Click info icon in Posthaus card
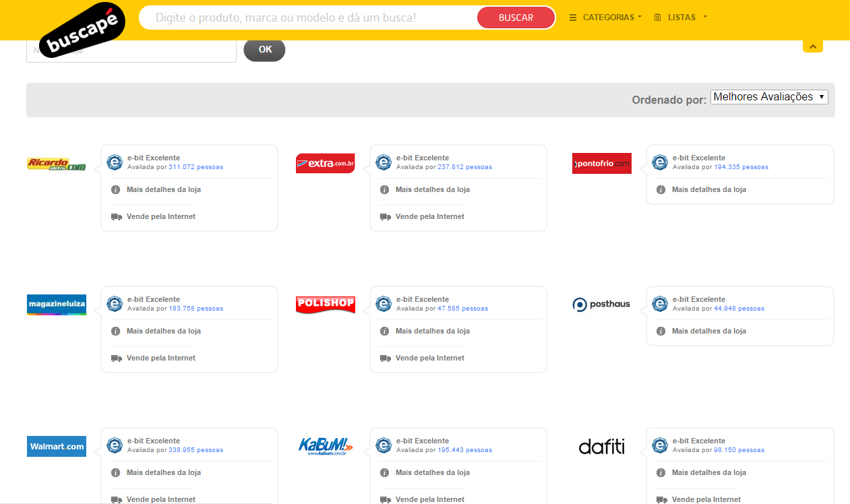The image size is (850, 504). (x=661, y=332)
